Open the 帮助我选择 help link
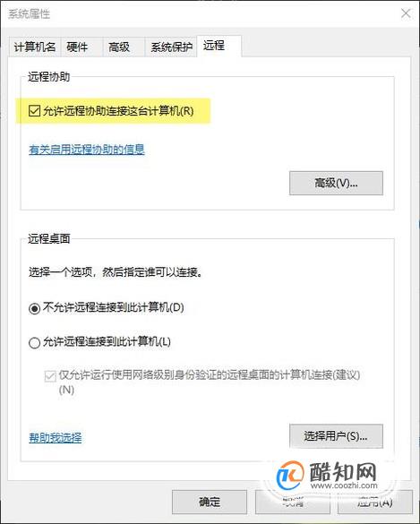 [x=56, y=437]
